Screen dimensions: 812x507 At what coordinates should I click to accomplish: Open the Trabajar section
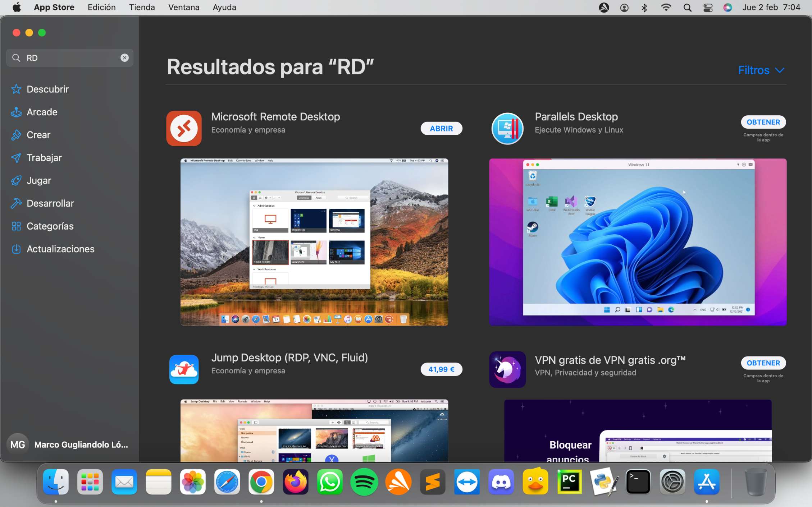coord(36,158)
